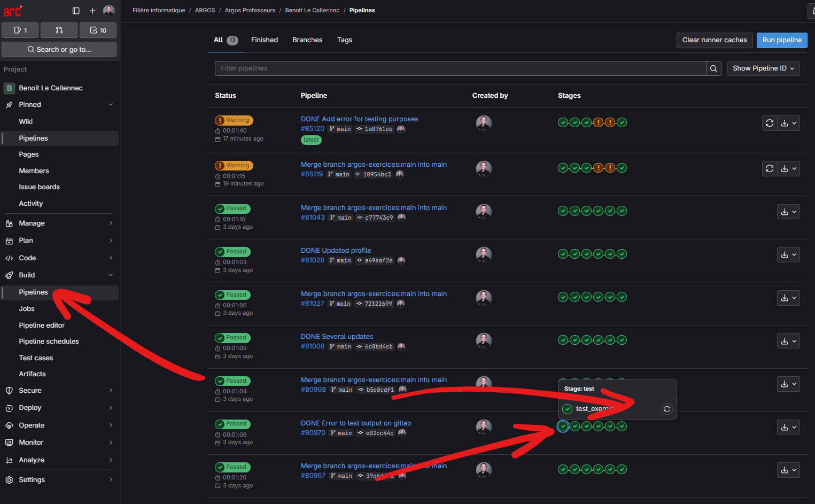Retry the test_exercices job in stage popup

point(667,409)
